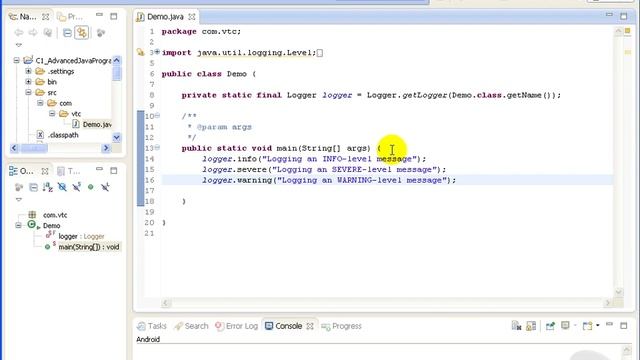Toggle Scroll Lock in Console

click(x=531, y=326)
